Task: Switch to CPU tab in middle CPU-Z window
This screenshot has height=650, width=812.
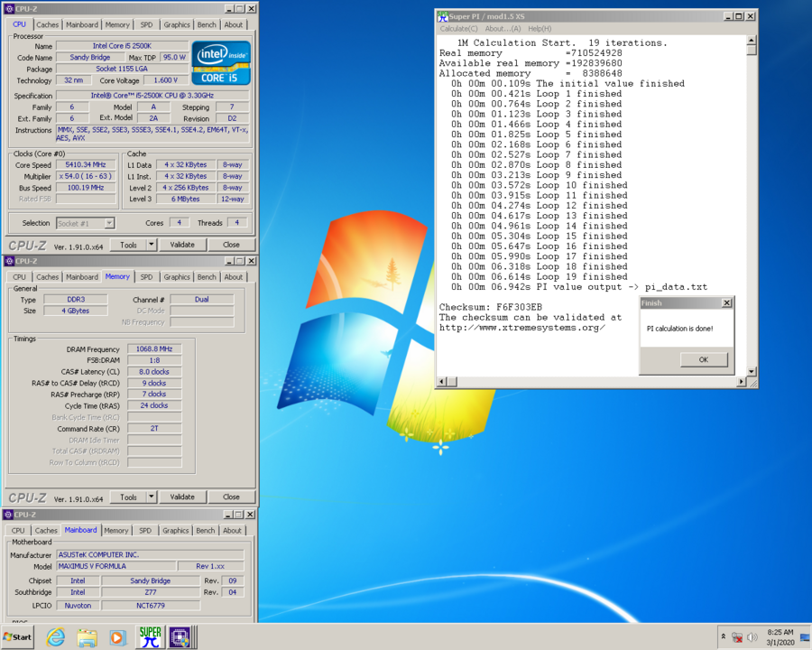Action: tap(19, 277)
